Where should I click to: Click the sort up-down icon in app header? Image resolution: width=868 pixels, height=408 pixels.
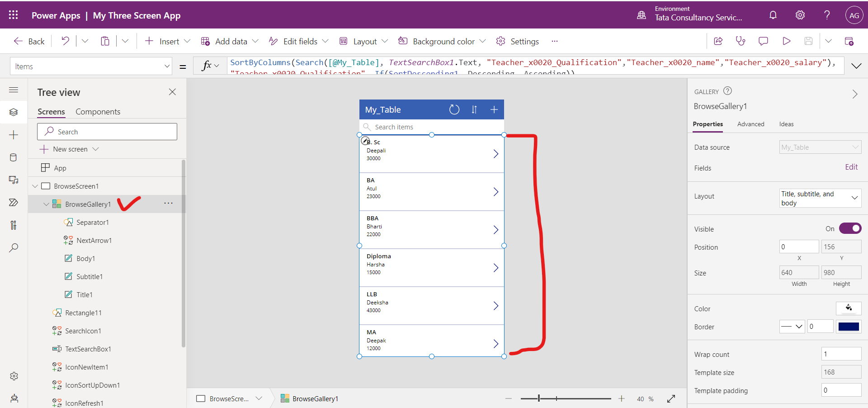tap(474, 109)
